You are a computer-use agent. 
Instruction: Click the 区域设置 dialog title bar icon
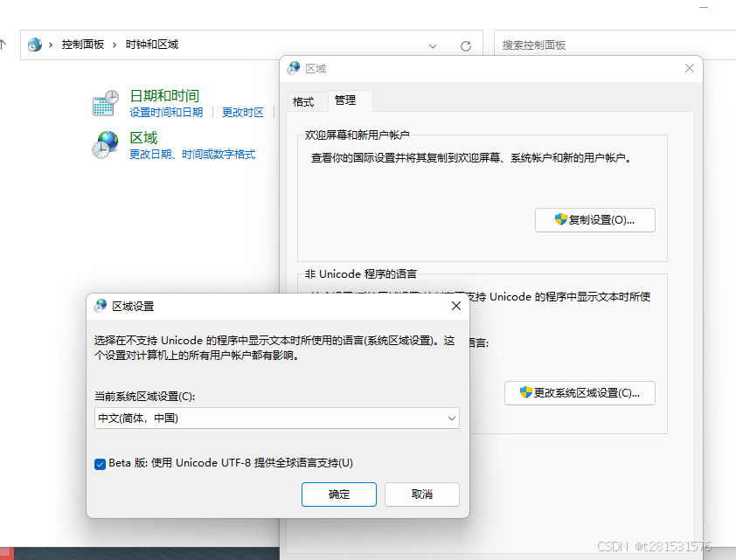[100, 306]
